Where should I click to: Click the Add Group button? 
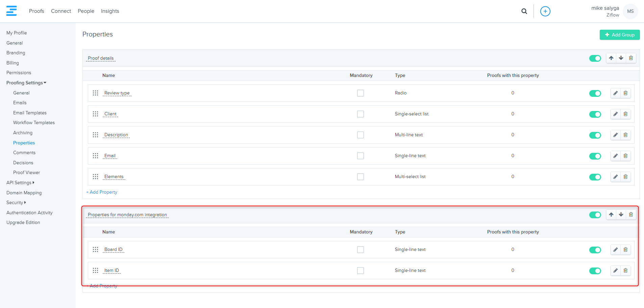coord(619,35)
